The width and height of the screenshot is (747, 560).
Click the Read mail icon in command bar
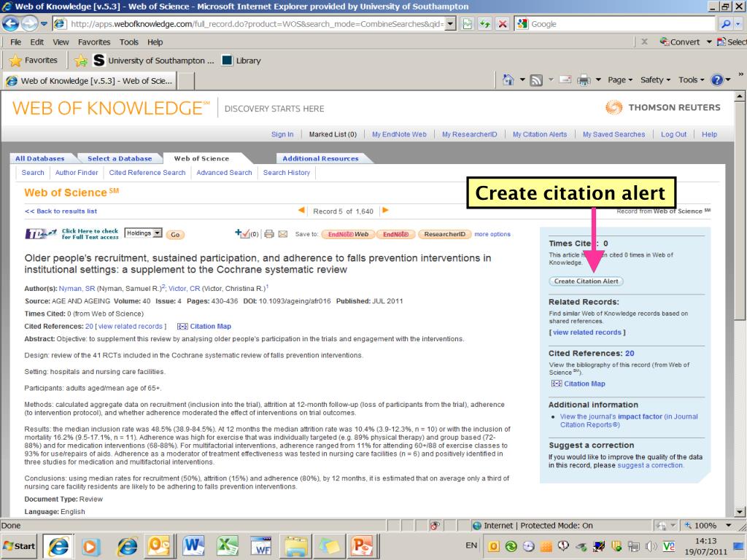coord(565,79)
